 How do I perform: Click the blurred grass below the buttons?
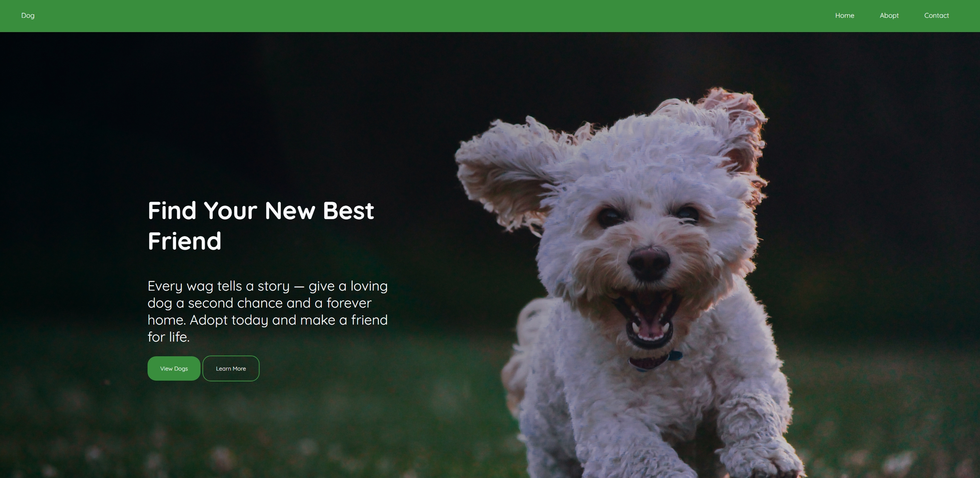click(x=232, y=429)
